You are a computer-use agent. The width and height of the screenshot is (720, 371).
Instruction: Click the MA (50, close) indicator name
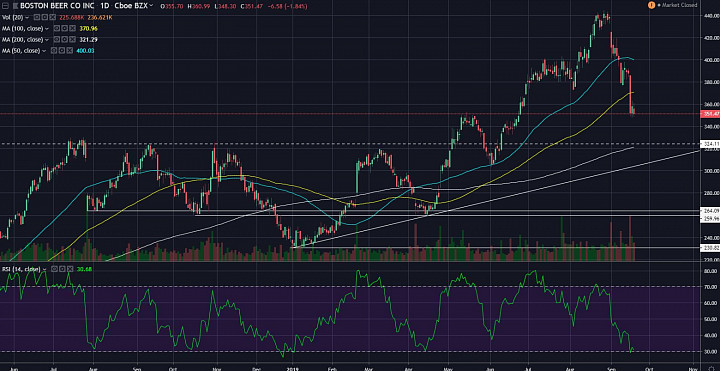21,51
